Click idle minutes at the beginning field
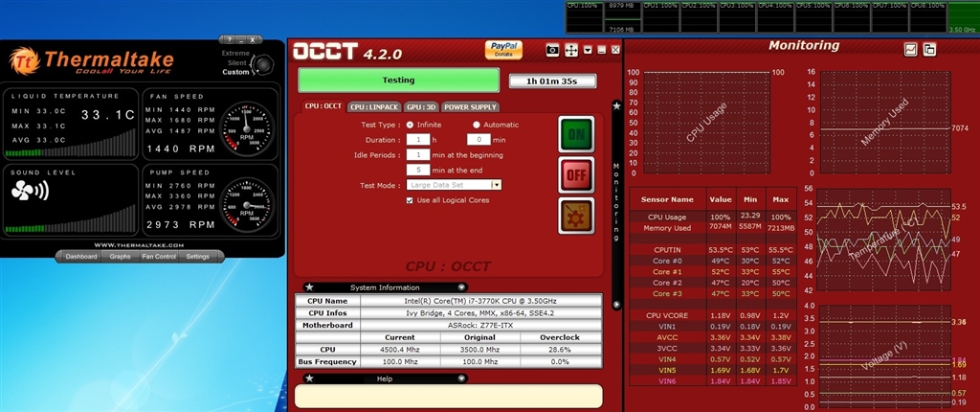Screen dimensions: 980x412 (418, 154)
